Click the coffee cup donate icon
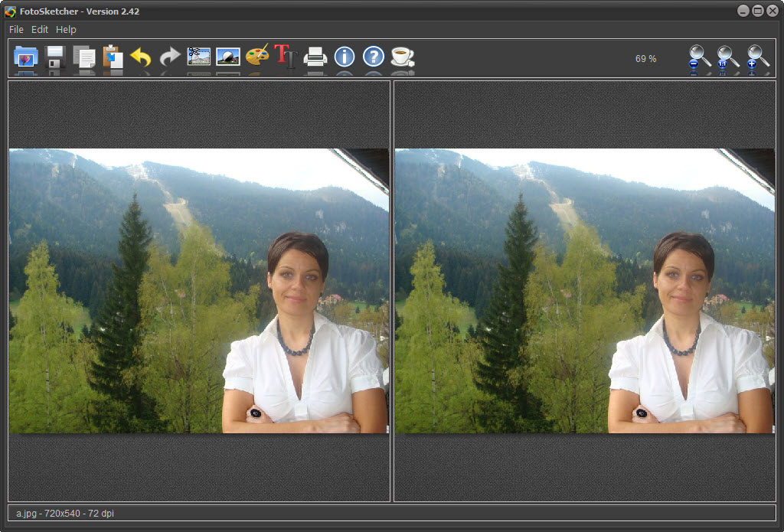The height and width of the screenshot is (532, 784). point(402,57)
